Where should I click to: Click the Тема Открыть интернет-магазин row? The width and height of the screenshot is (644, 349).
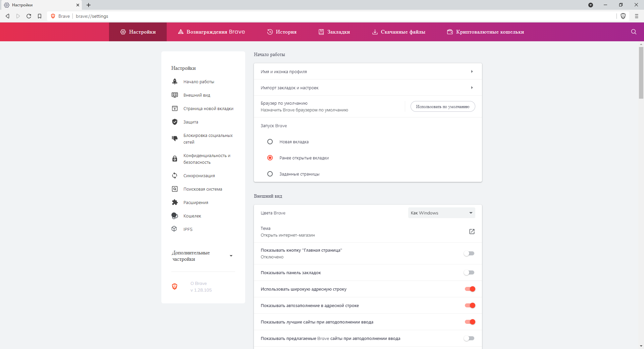pyautogui.click(x=368, y=232)
